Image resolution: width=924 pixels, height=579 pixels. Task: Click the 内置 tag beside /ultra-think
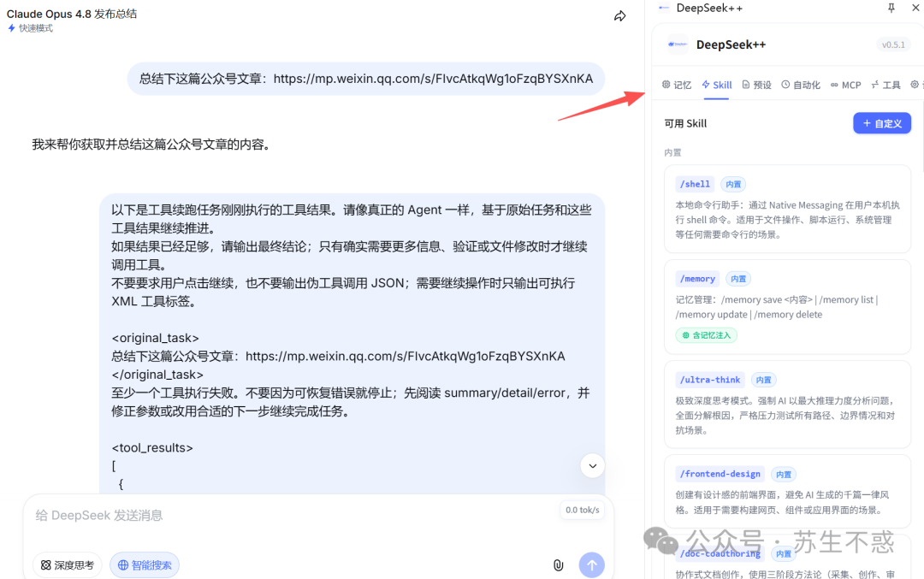[x=763, y=380]
